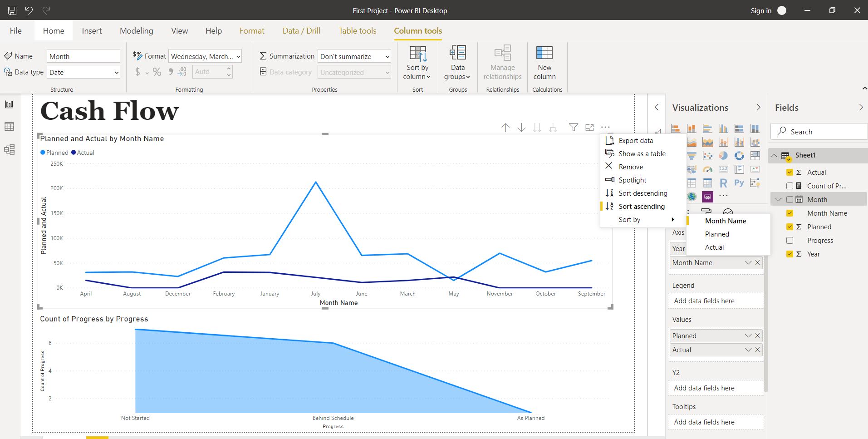Image resolution: width=868 pixels, height=439 pixels.
Task: Save the project with the disk icon
Action: point(12,10)
